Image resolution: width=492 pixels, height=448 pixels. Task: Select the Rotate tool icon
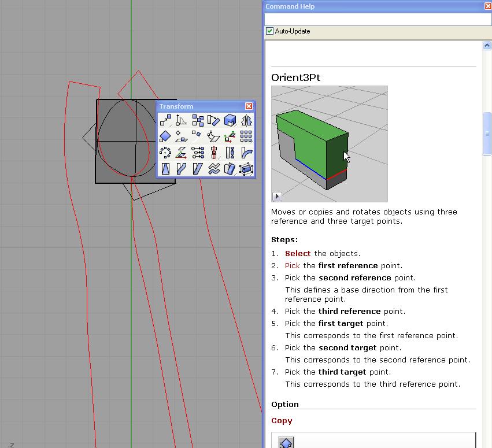point(214,120)
